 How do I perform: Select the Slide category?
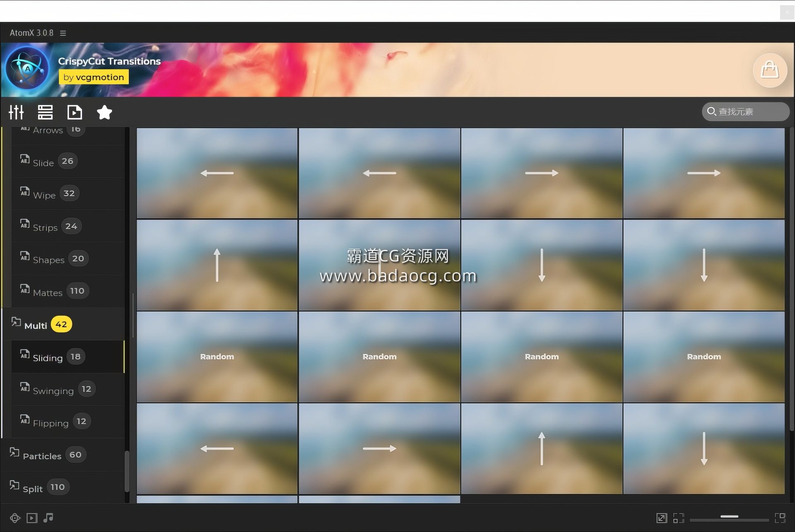pos(67,161)
